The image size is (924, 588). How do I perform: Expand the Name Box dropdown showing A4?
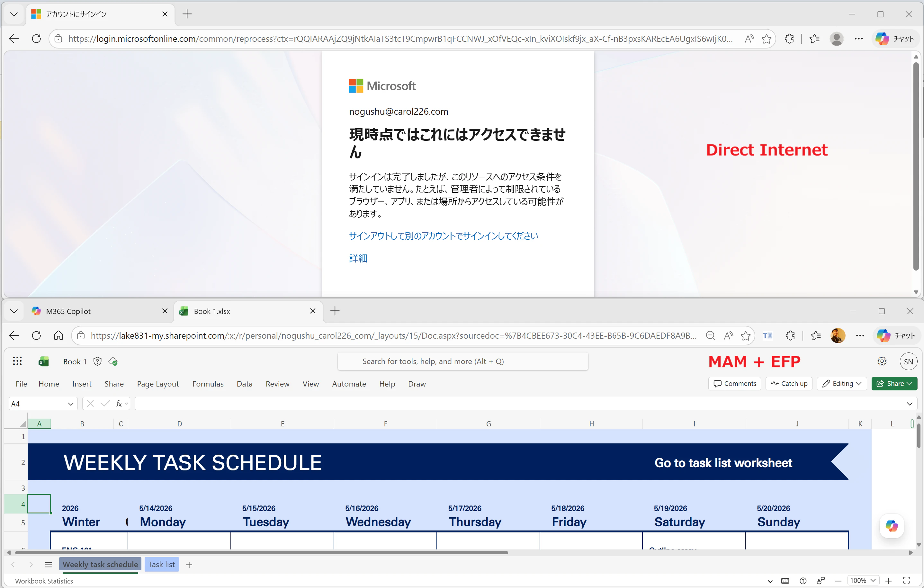coord(71,404)
